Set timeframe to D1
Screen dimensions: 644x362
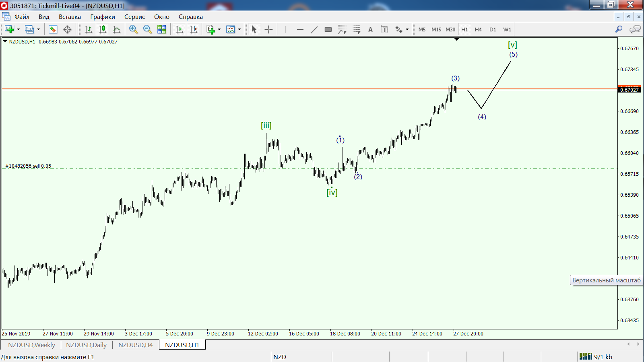[x=493, y=29]
